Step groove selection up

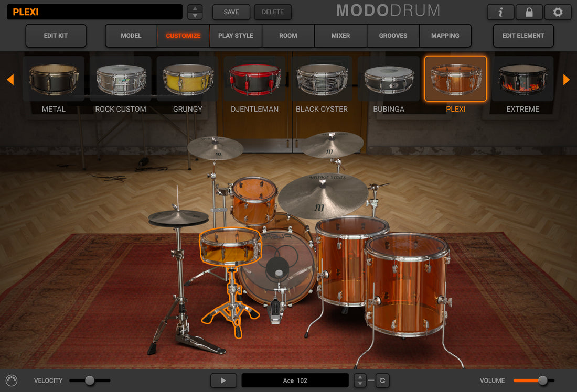click(360, 377)
